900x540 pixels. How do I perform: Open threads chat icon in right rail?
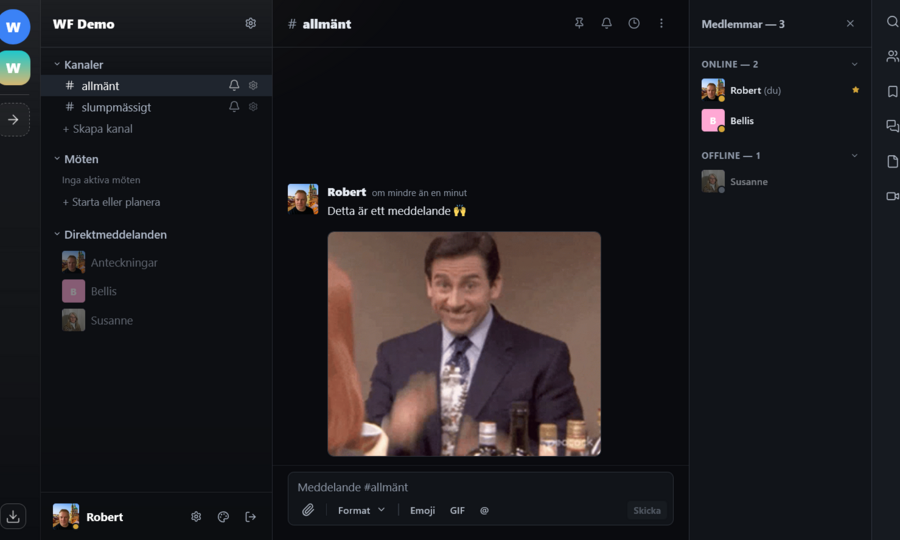893,126
